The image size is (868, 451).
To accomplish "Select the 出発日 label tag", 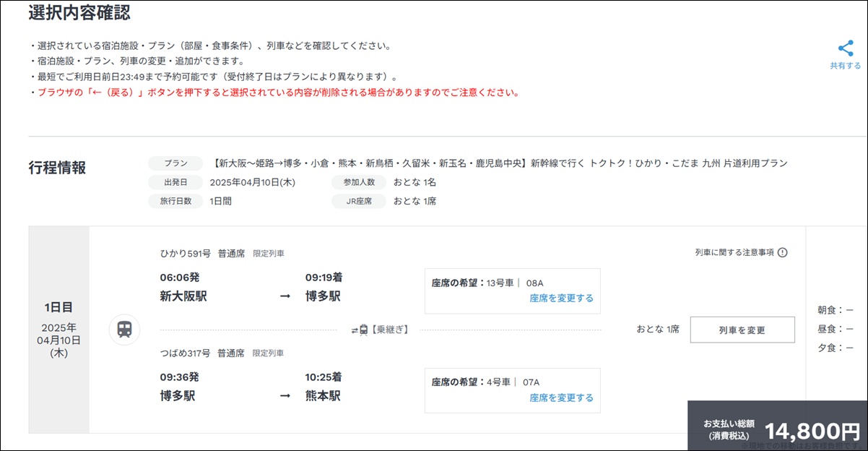I will point(175,182).
